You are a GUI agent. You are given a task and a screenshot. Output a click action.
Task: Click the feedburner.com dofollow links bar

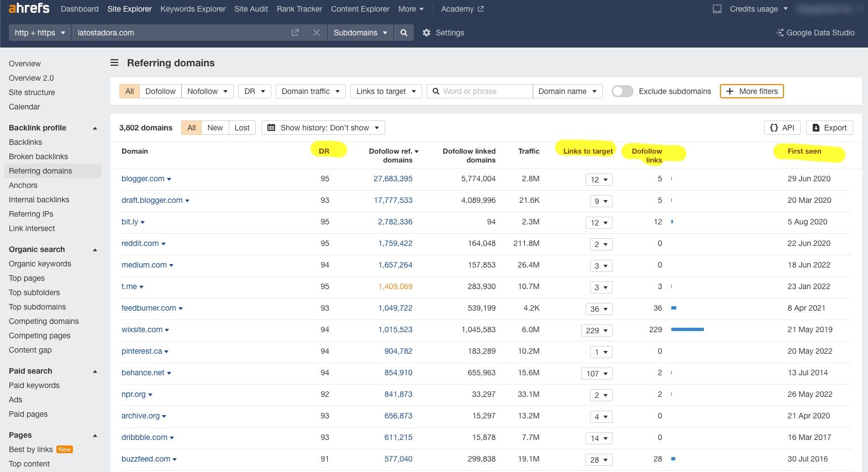(x=674, y=308)
